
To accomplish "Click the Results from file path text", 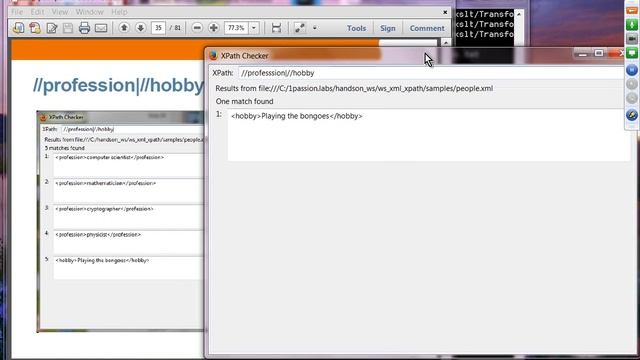I will point(354,88).
